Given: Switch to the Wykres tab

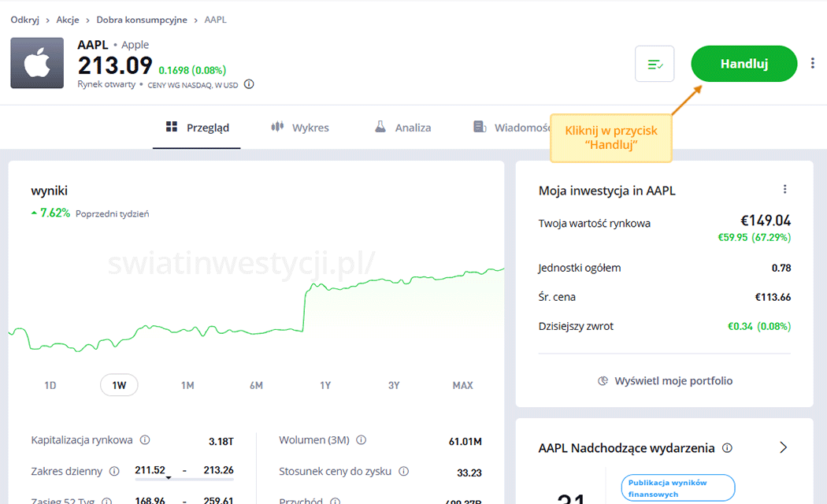Looking at the screenshot, I should coord(299,128).
